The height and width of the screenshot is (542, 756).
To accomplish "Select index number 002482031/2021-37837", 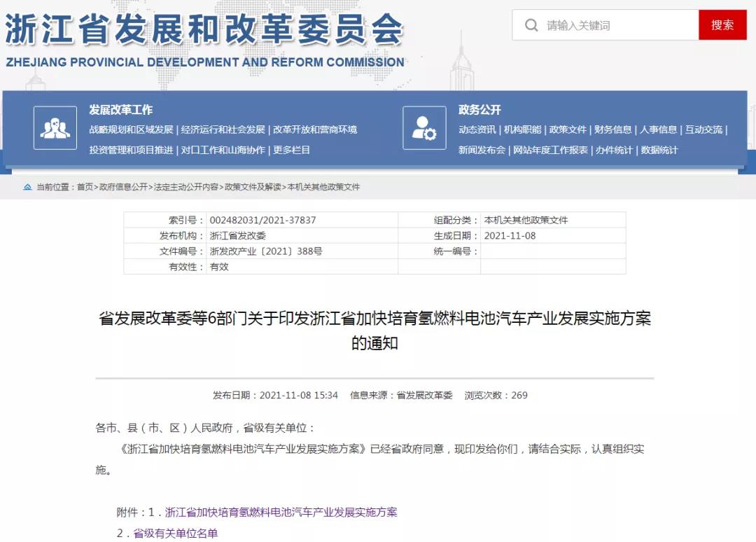I will pyautogui.click(x=262, y=221).
